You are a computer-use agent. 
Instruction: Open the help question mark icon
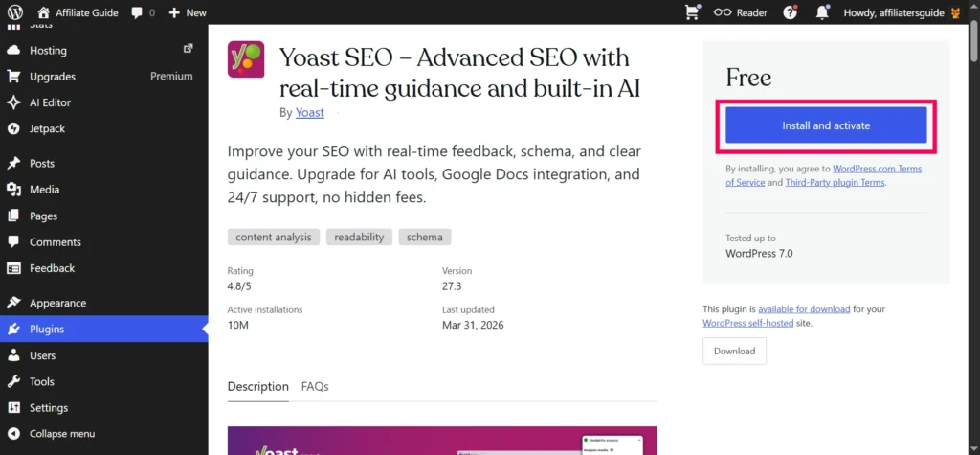790,12
